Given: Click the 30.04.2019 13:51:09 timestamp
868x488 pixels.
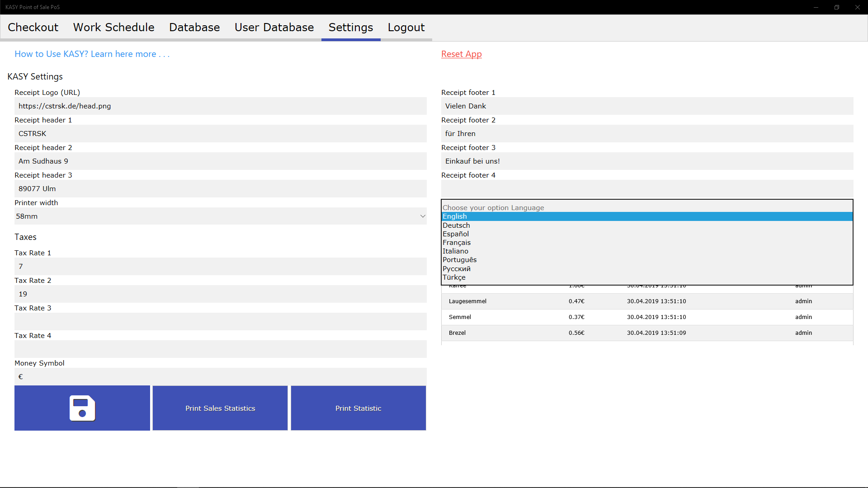Looking at the screenshot, I should pyautogui.click(x=656, y=333).
